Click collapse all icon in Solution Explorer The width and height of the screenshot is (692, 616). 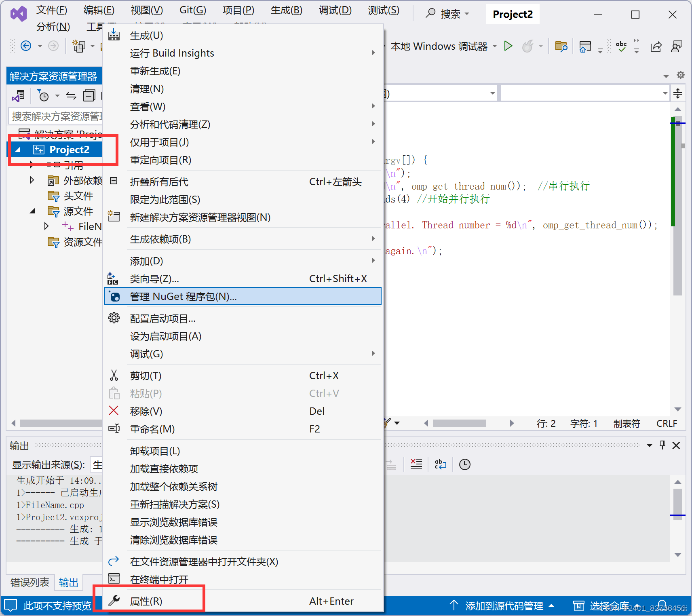(x=89, y=96)
